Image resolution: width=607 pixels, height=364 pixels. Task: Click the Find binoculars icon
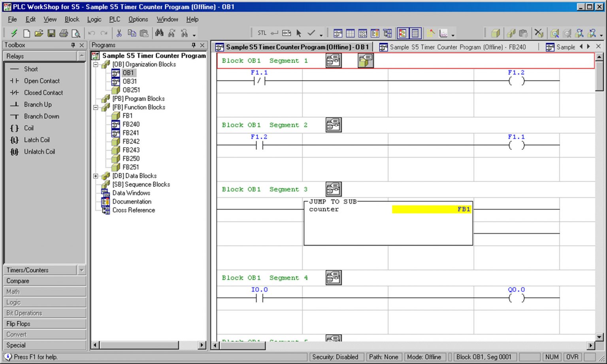[160, 33]
